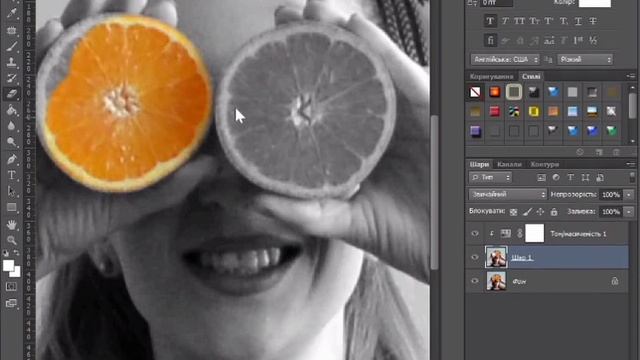
Task: Toggle Faux Bold text style
Action: pos(490,21)
